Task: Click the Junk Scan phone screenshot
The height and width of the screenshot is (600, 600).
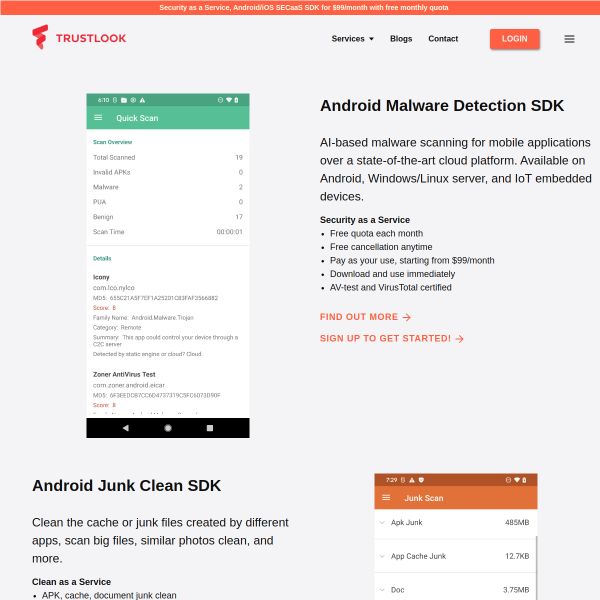Action: tap(455, 536)
